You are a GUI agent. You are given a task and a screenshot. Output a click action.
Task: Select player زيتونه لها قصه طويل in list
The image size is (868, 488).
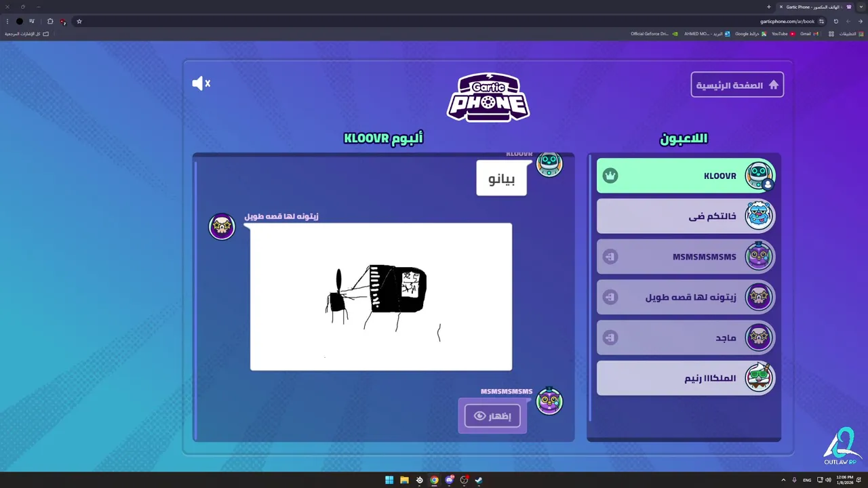tap(686, 297)
